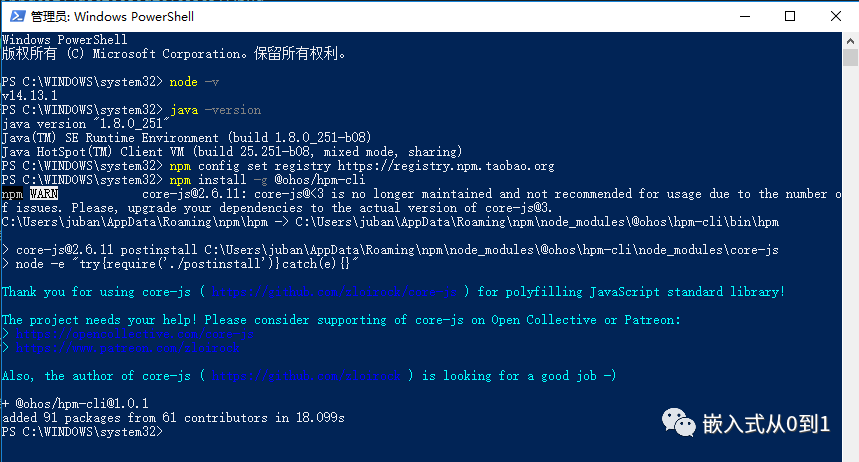
Task: Click the npm install -g @ohos/hpm-cli command
Action: click(x=267, y=180)
